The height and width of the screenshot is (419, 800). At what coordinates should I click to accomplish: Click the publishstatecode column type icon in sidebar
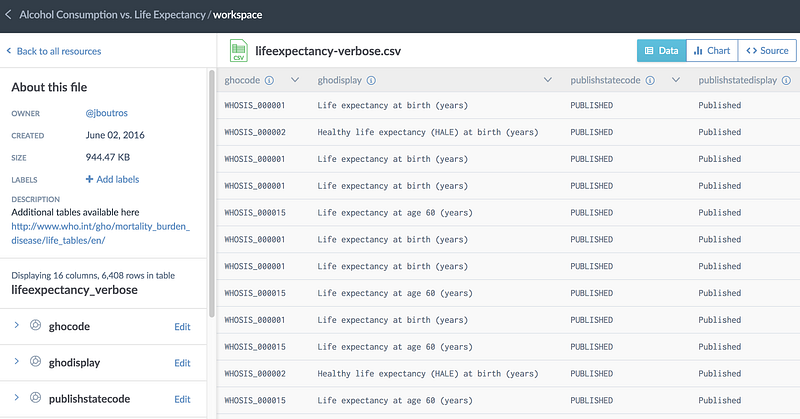point(36,398)
